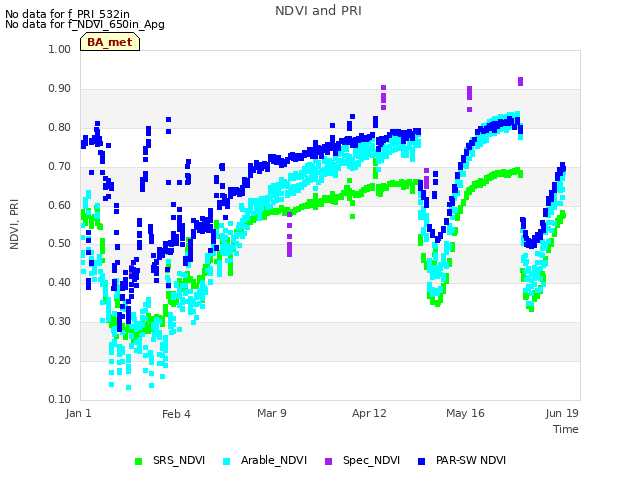Select the SRS_NDVI legend label

(179, 460)
